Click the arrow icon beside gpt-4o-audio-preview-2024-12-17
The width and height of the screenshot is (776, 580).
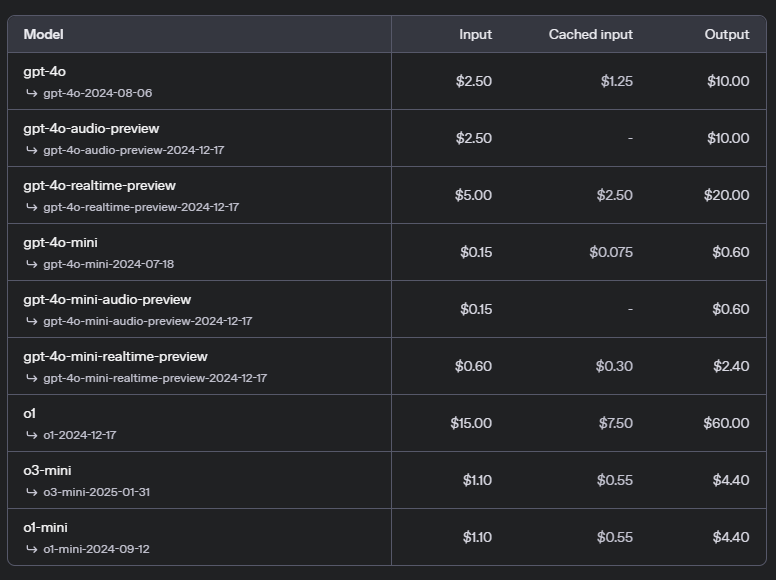click(x=31, y=150)
